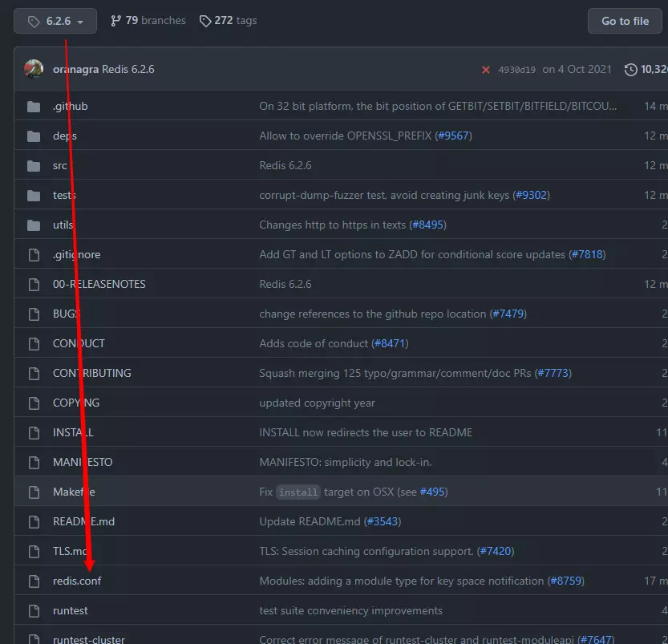Open the commit history clock icon
This screenshot has height=644, width=668.
pos(631,70)
